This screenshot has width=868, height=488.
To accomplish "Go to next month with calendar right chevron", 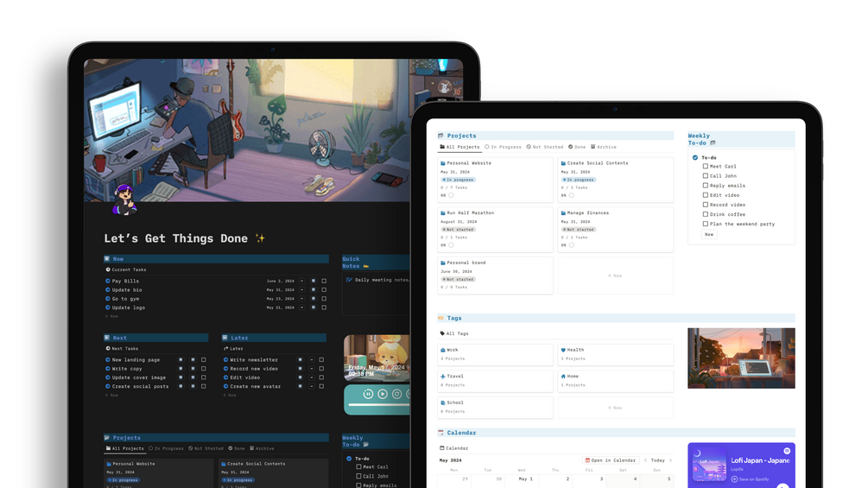I will [x=670, y=460].
